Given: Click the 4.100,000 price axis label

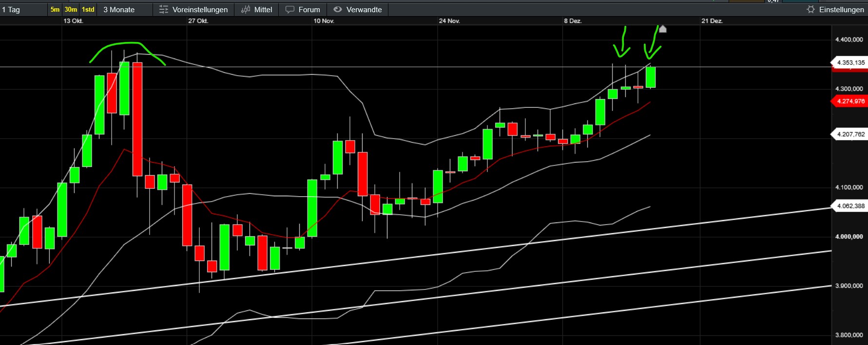Looking at the screenshot, I should point(849,187).
